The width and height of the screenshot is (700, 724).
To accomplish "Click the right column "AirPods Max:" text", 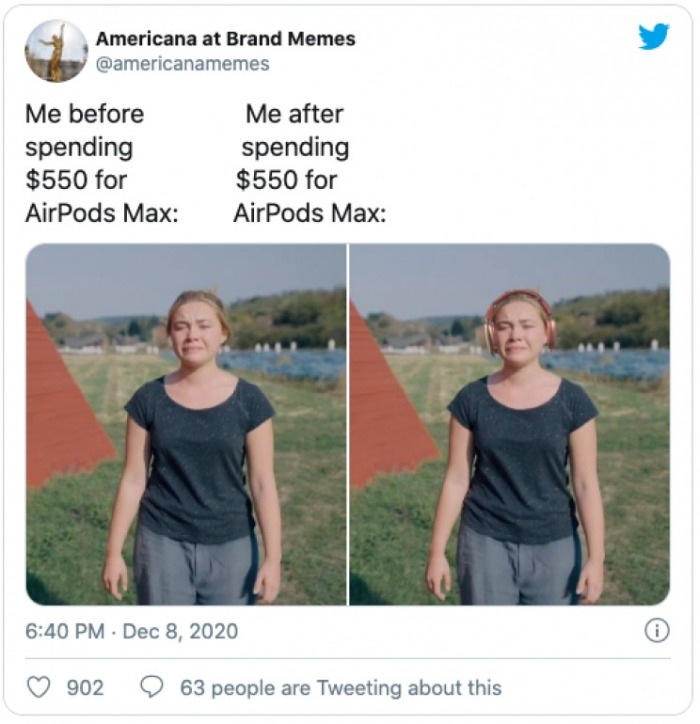I will (x=309, y=213).
